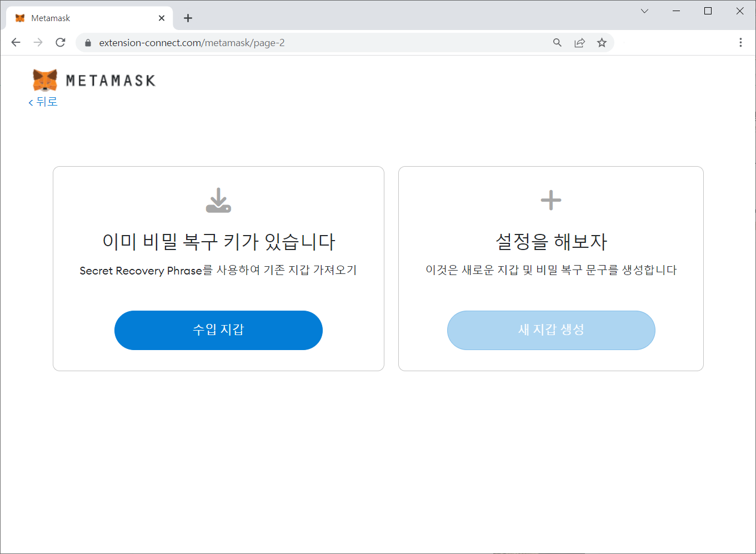This screenshot has height=554, width=756.
Task: Click the plus icon above 설정을 해보자
Action: pos(551,200)
